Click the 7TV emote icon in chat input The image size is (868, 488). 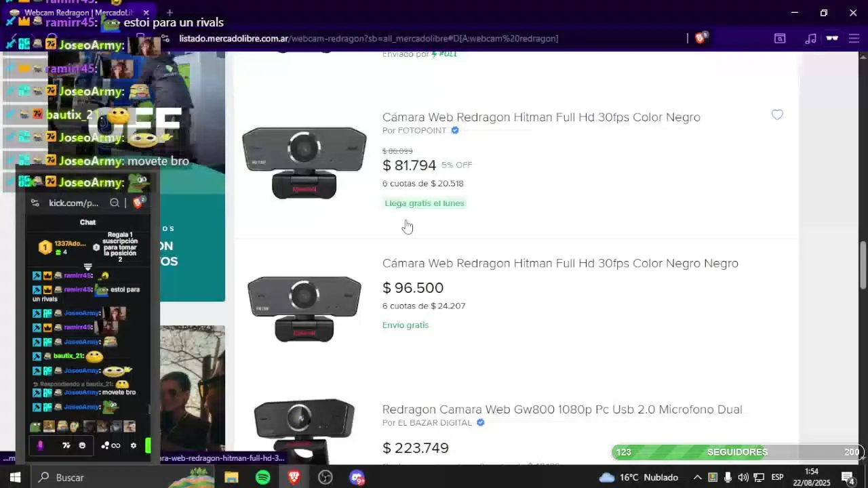pyautogui.click(x=66, y=445)
